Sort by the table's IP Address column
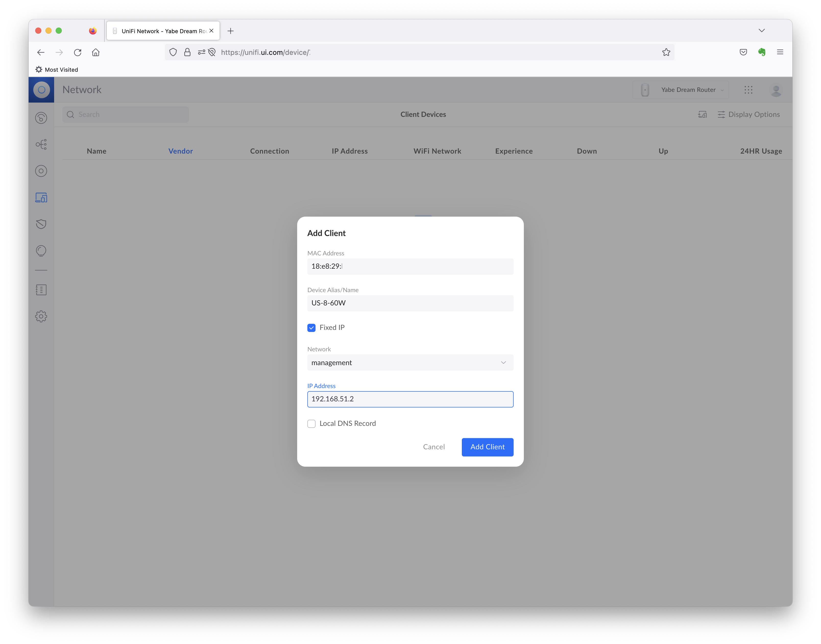This screenshot has width=821, height=644. point(350,151)
